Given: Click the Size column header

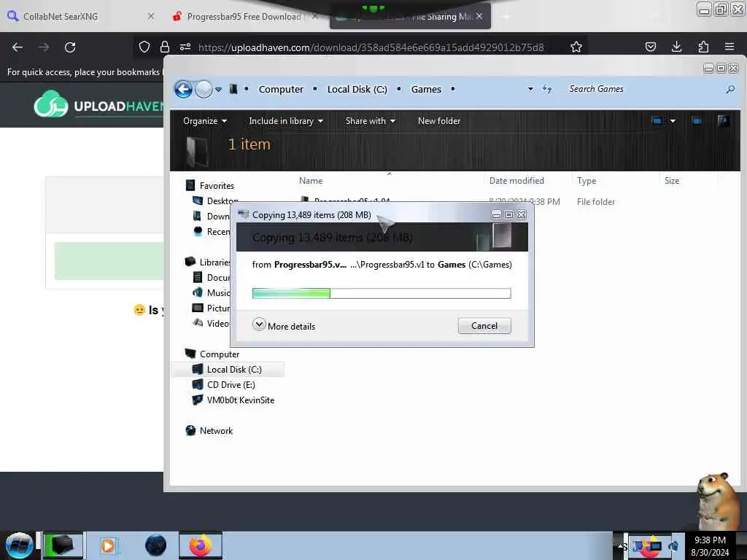Looking at the screenshot, I should pyautogui.click(x=672, y=181).
